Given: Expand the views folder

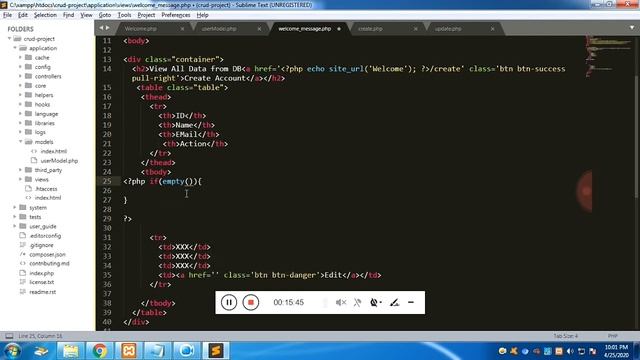Looking at the screenshot, I should [x=20, y=179].
